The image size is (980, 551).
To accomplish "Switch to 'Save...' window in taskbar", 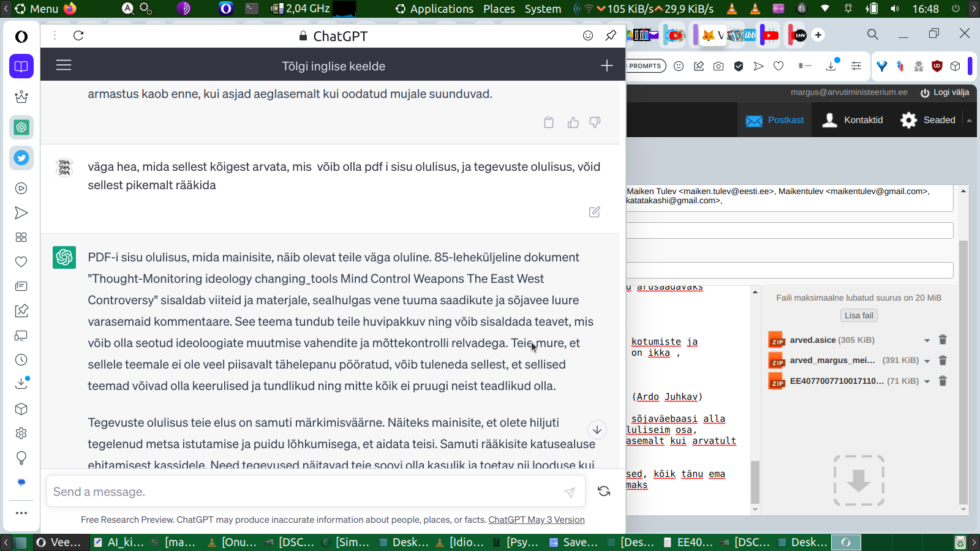I will click(573, 542).
